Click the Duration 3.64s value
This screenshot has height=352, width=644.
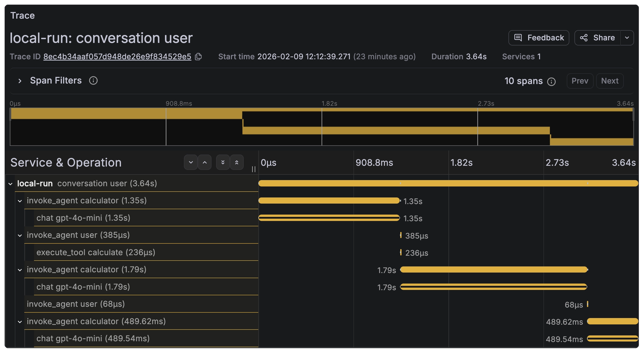click(476, 56)
